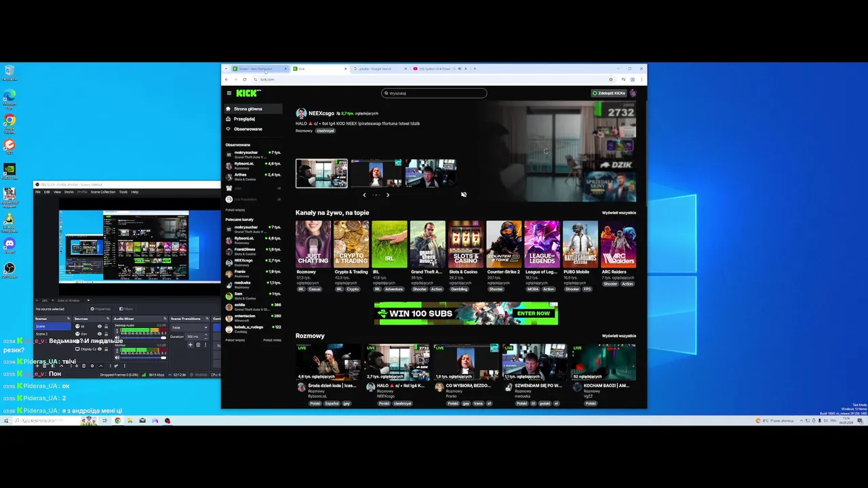Switch to Stream Kick Dashboard browser tab
The width and height of the screenshot is (868, 488).
click(x=259, y=68)
